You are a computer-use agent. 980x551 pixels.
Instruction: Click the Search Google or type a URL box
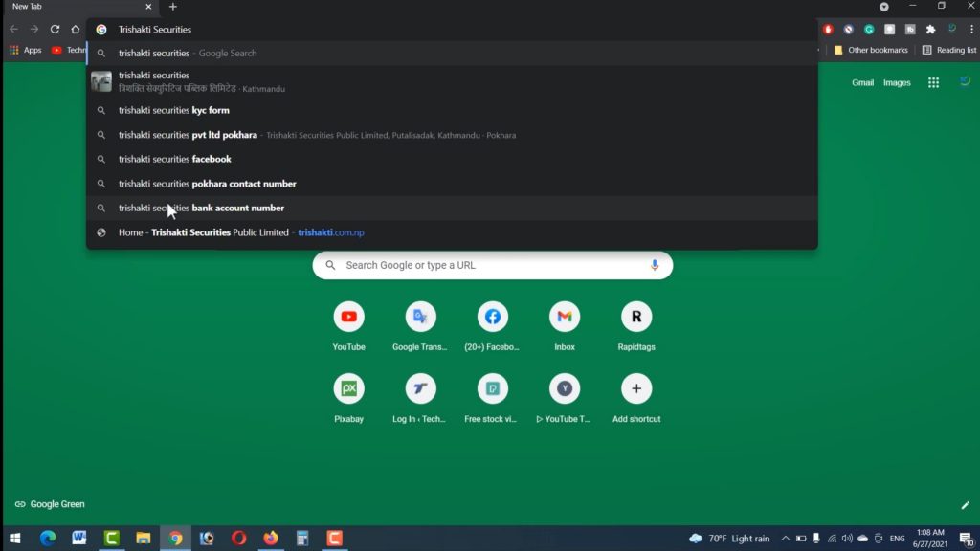click(x=493, y=265)
